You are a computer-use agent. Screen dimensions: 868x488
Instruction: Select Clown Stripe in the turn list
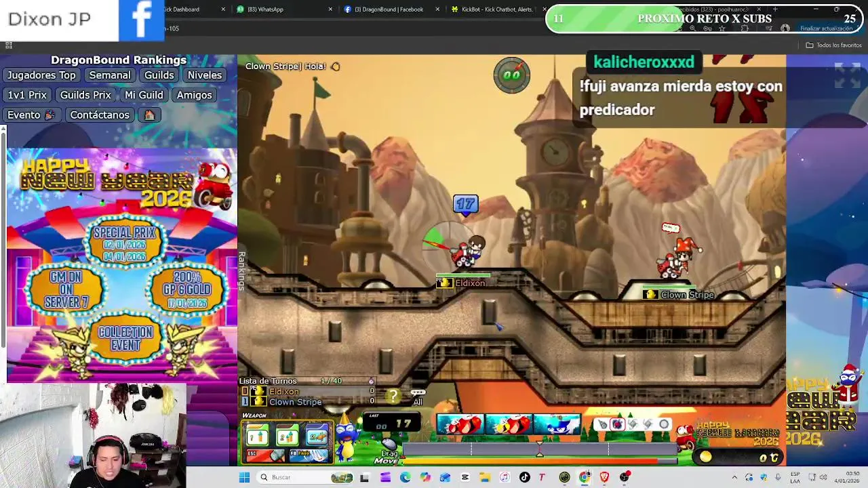point(296,402)
